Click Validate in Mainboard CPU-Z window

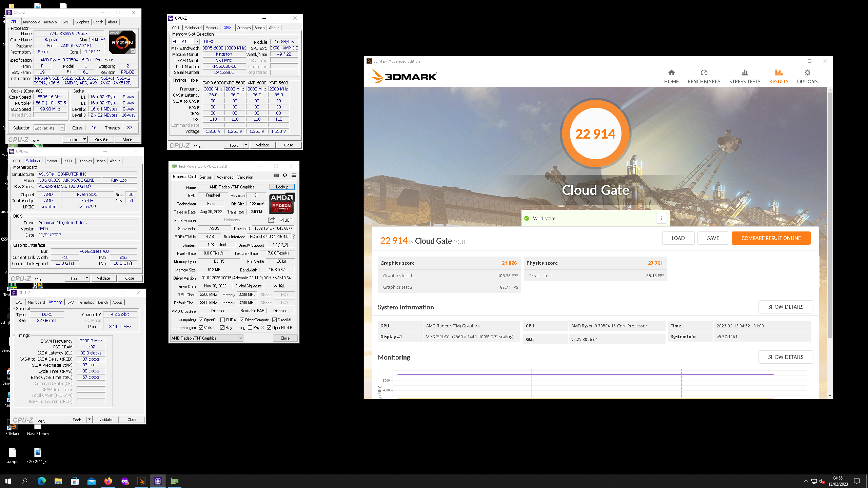[x=103, y=278]
